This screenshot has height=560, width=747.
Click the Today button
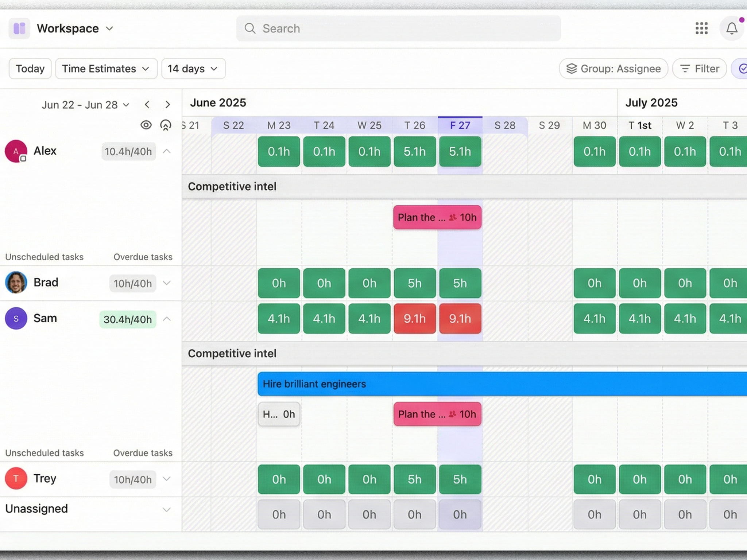click(30, 69)
